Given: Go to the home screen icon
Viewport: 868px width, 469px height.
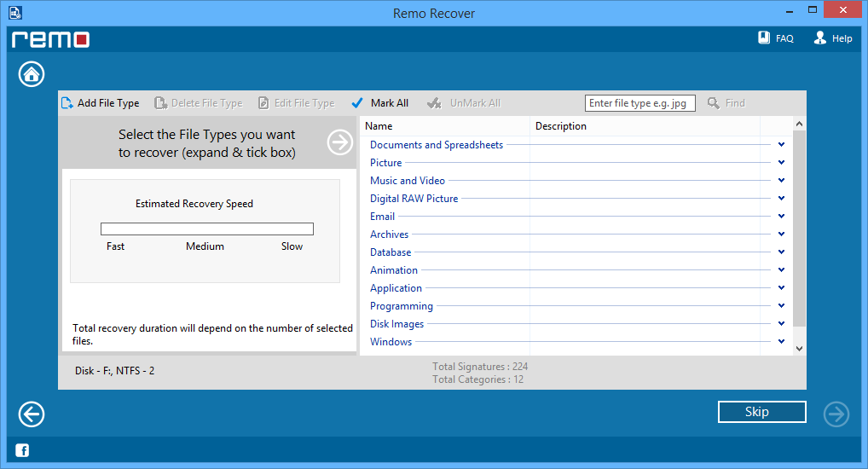Looking at the screenshot, I should (32, 74).
